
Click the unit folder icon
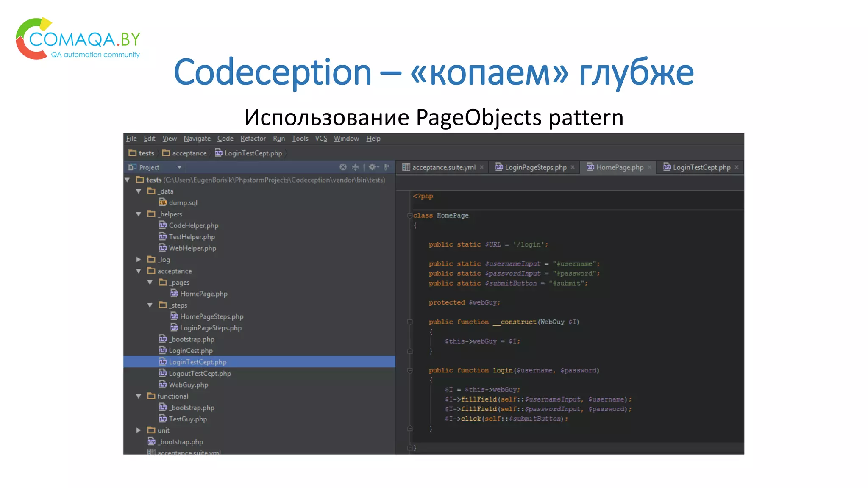point(151,430)
